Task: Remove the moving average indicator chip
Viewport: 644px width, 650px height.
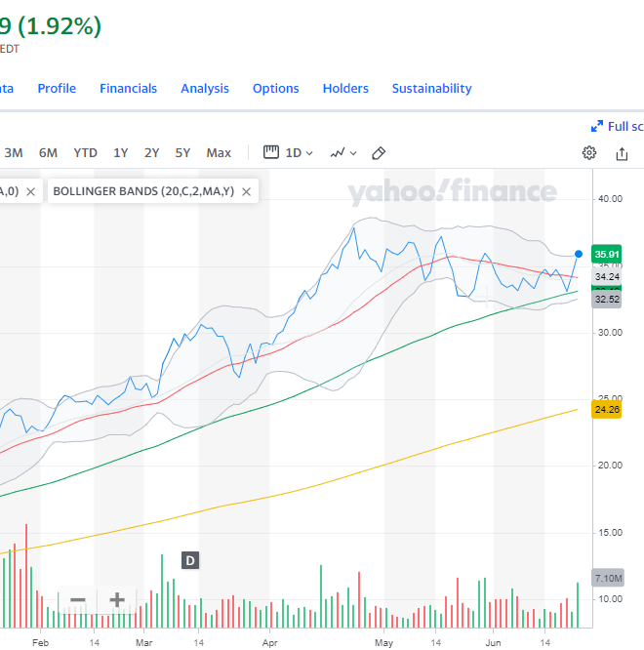Action: point(30,192)
